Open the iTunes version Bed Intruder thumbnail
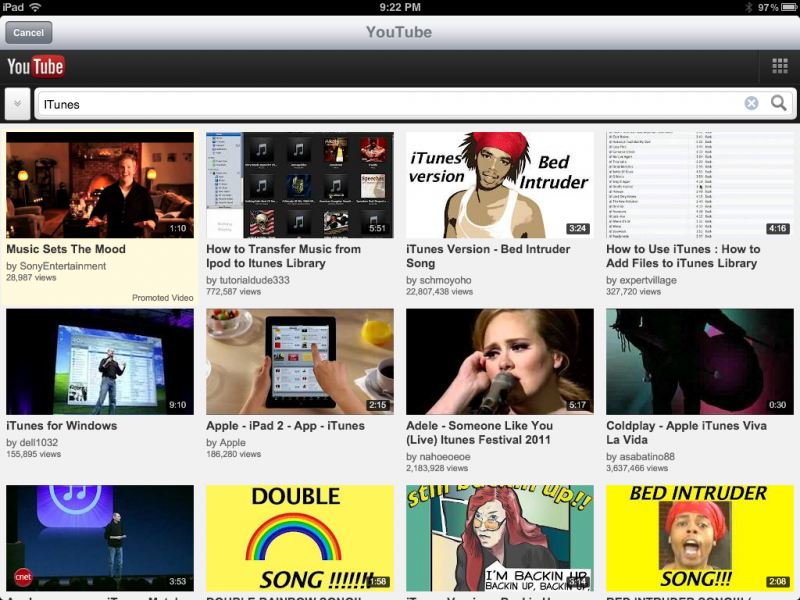 [x=500, y=185]
